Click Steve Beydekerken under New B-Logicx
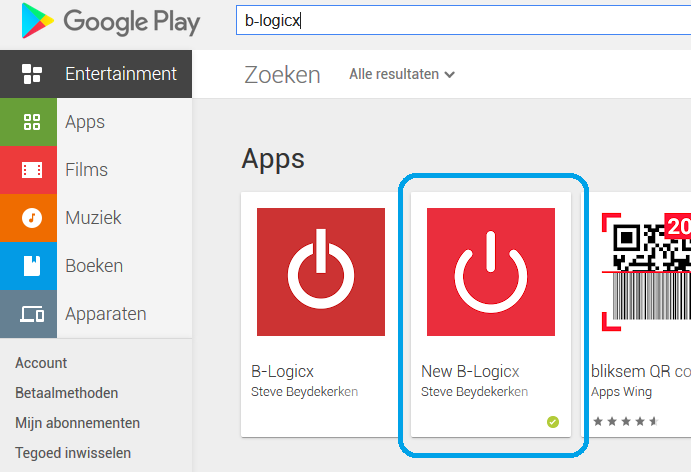Screen dimensions: 691x472 click(474, 391)
